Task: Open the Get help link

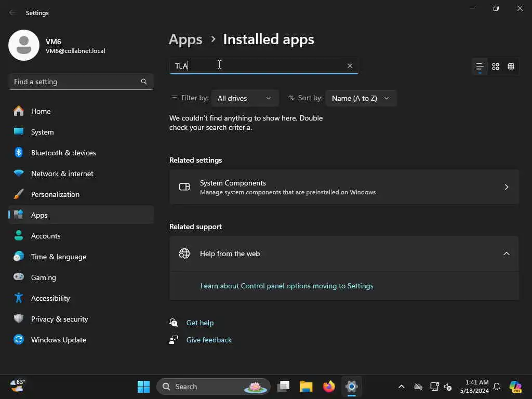Action: coord(200,323)
